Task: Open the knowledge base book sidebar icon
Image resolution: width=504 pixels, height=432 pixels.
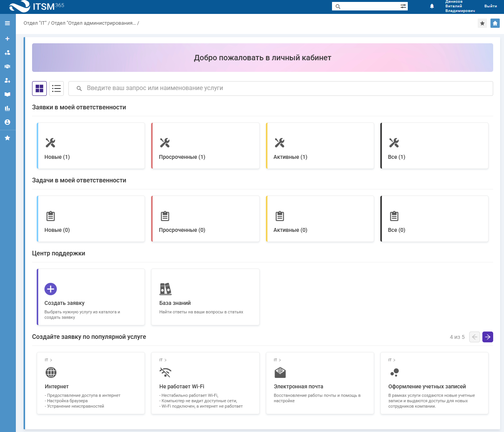Action: (x=7, y=94)
